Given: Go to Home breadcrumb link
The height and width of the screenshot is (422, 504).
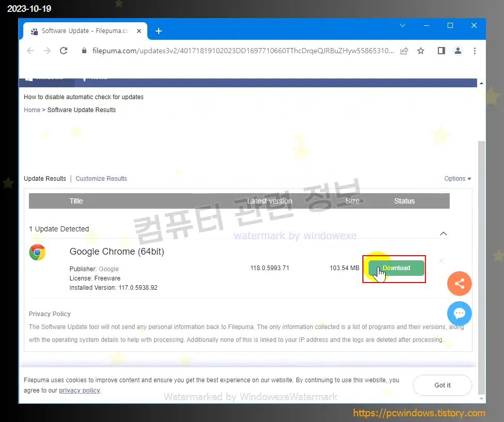Looking at the screenshot, I should click(32, 110).
